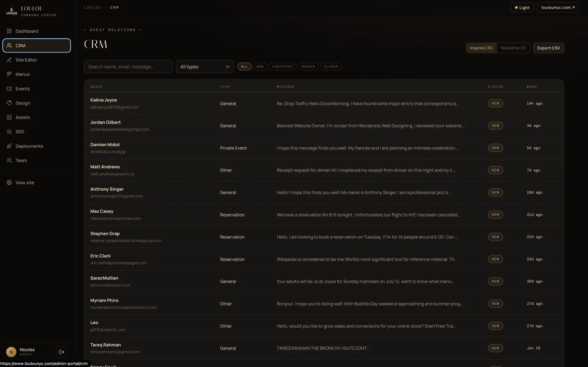Click Private Event type for Damien Midot
This screenshot has width=588, height=367.
coord(233,148)
